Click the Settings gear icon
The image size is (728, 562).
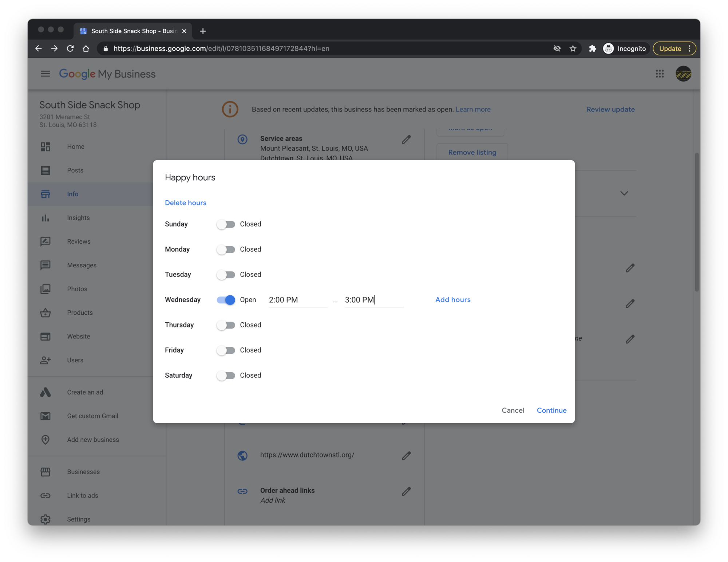coord(45,519)
